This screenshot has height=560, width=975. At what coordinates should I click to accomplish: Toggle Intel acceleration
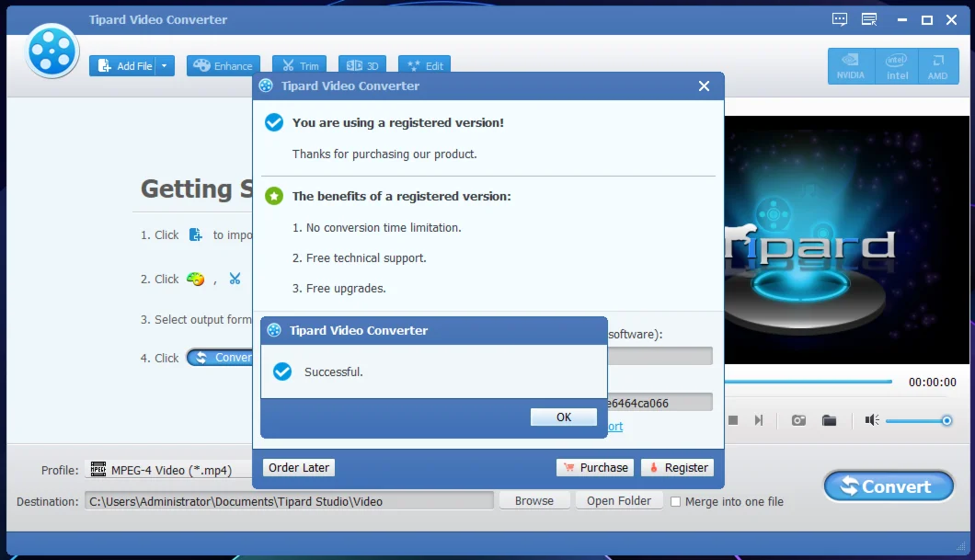click(897, 66)
